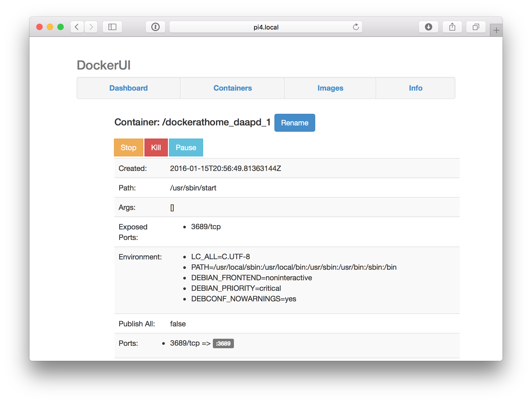Switch to the Dashboard tab
532x403 pixels.
tap(128, 88)
